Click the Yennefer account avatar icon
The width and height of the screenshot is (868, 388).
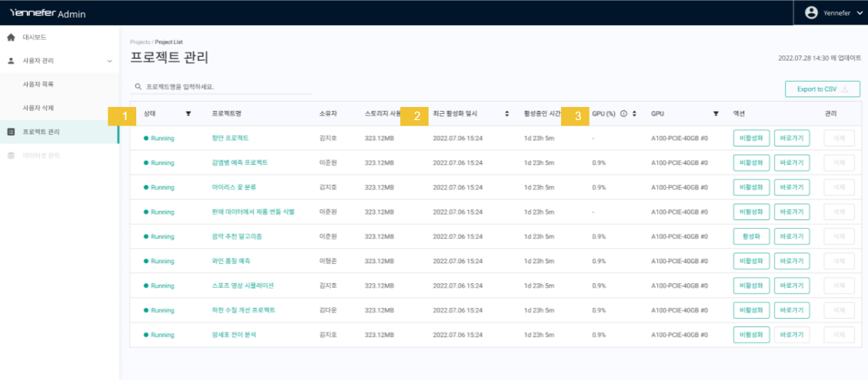[x=811, y=12]
